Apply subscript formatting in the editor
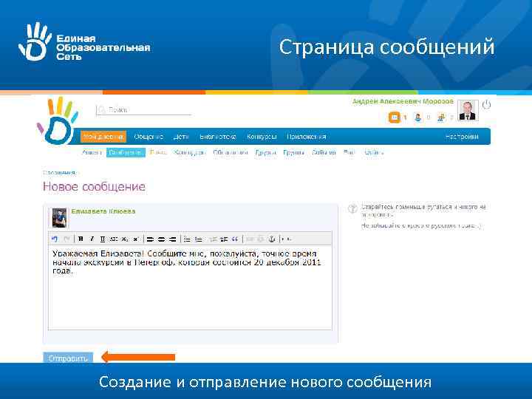Viewport: 532px width, 399px height. coord(125,239)
